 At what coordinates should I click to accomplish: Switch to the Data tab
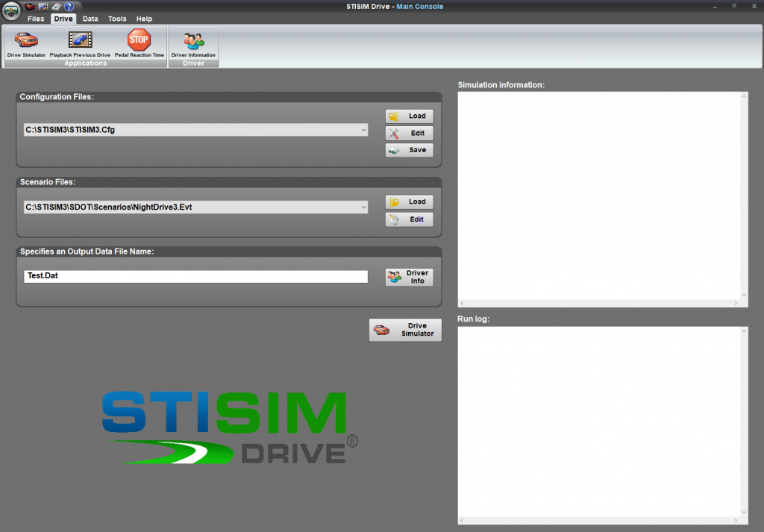[x=90, y=19]
